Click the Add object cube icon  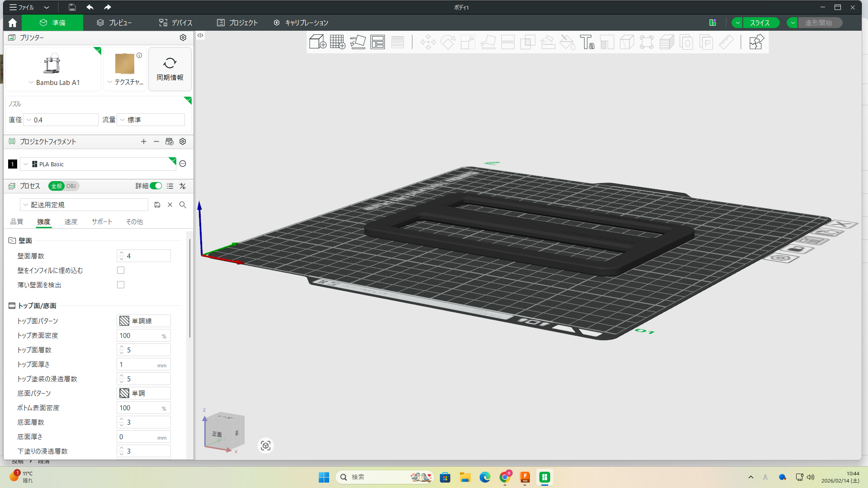(317, 42)
